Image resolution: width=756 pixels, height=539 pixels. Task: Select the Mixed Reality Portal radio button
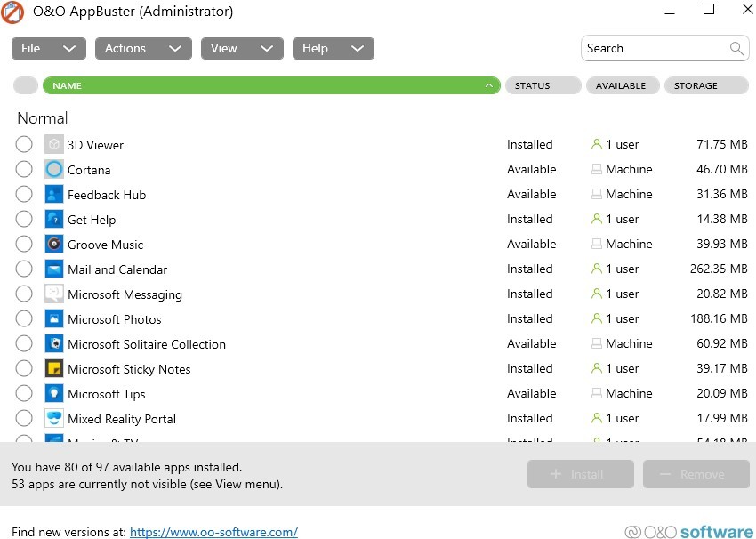[x=24, y=418]
